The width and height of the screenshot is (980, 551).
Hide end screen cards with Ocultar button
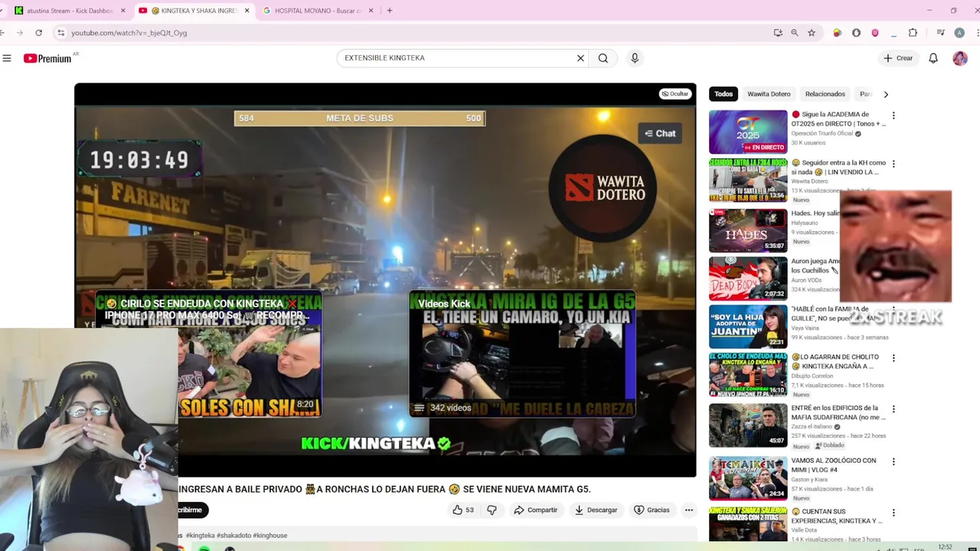click(675, 94)
